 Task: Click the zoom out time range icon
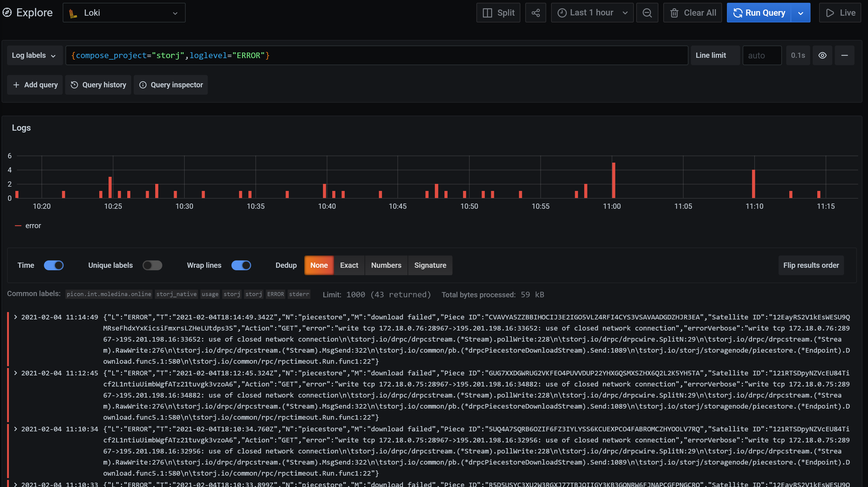(x=647, y=13)
